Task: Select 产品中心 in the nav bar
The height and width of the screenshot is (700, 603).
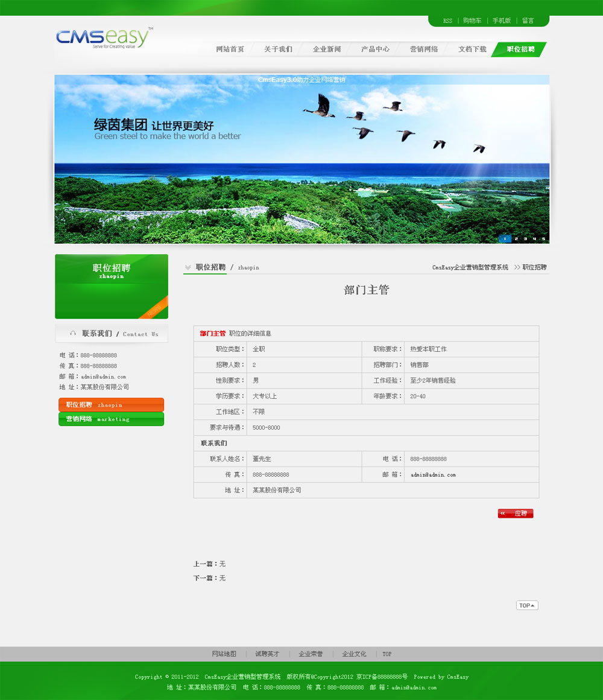Action: click(375, 49)
